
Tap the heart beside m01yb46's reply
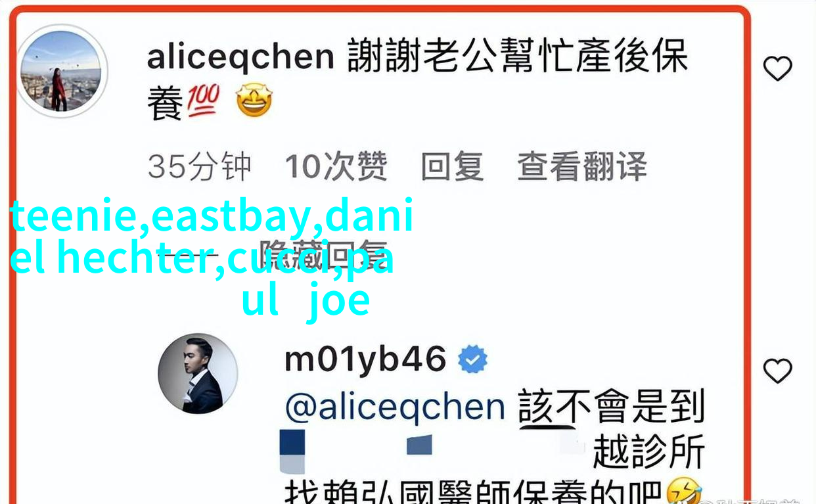(x=777, y=371)
